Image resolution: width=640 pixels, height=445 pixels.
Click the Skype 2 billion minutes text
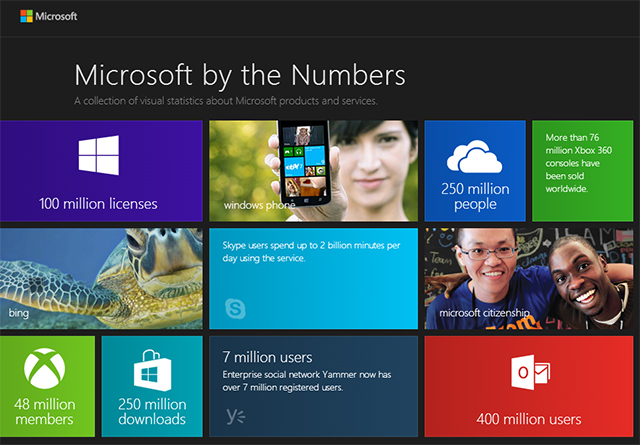(x=311, y=251)
